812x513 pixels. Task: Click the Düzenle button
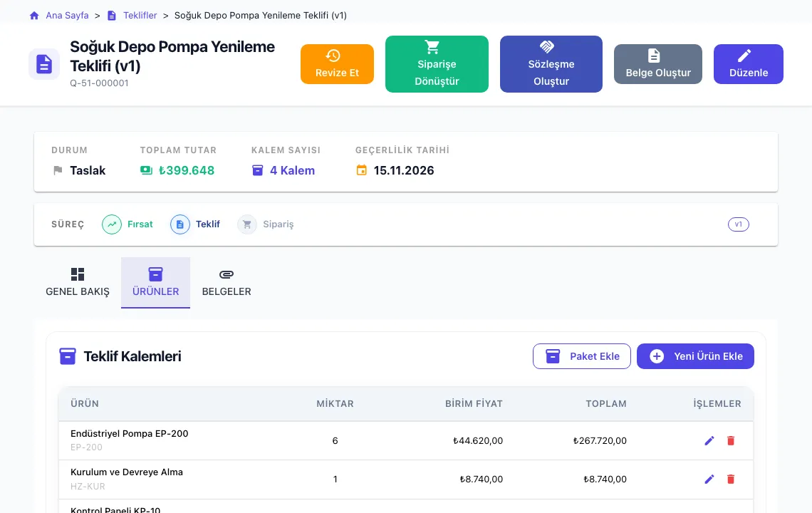point(749,64)
